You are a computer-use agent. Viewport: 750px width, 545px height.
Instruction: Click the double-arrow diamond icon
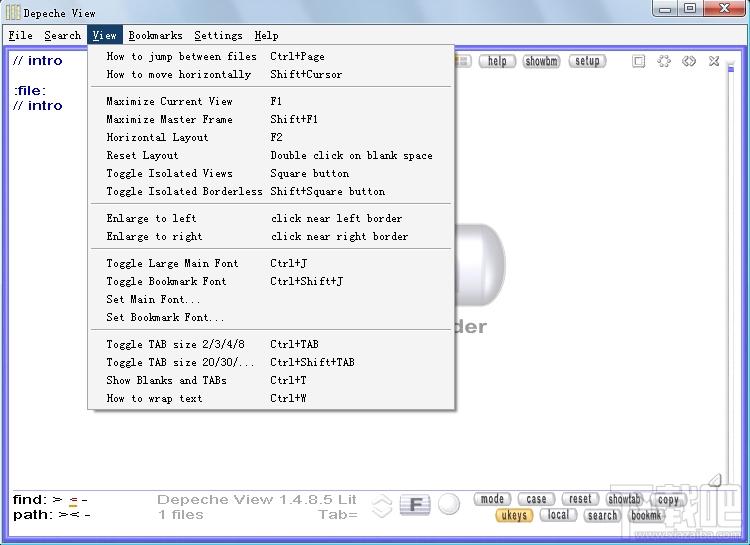tap(689, 61)
